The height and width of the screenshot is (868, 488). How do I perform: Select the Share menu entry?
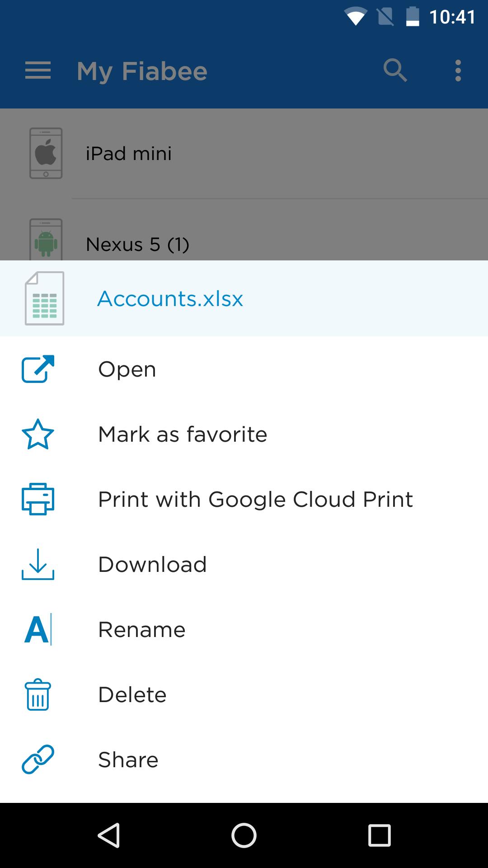[x=128, y=760]
